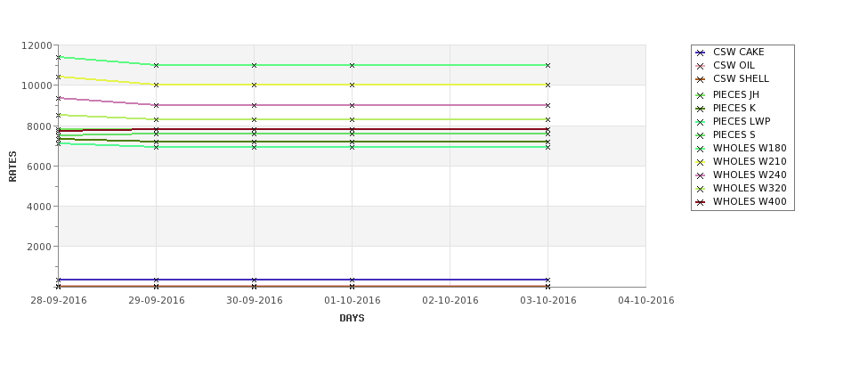Click the RATES axis title

(x=12, y=167)
